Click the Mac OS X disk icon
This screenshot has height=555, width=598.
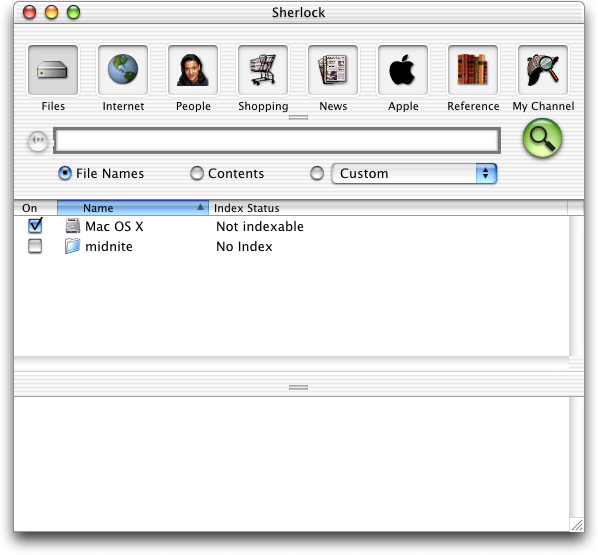coord(72,226)
